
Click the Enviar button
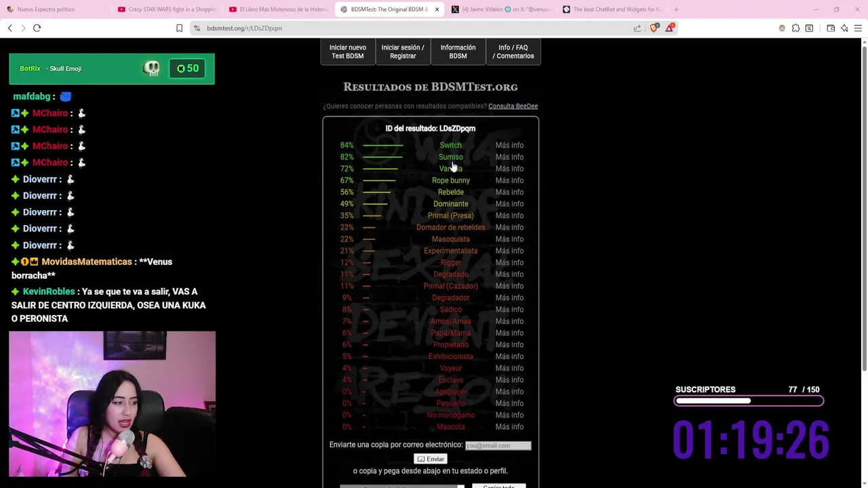[x=431, y=459]
